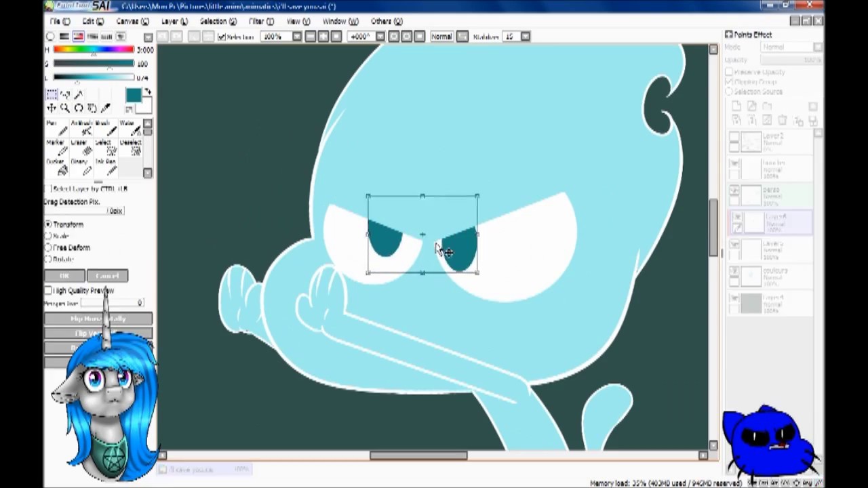Choose the Brush tool
This screenshot has height=488, width=868.
105,128
